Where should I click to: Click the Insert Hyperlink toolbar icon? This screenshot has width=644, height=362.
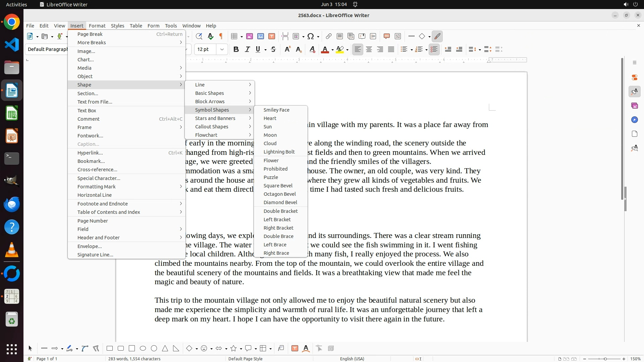tap(329, 36)
